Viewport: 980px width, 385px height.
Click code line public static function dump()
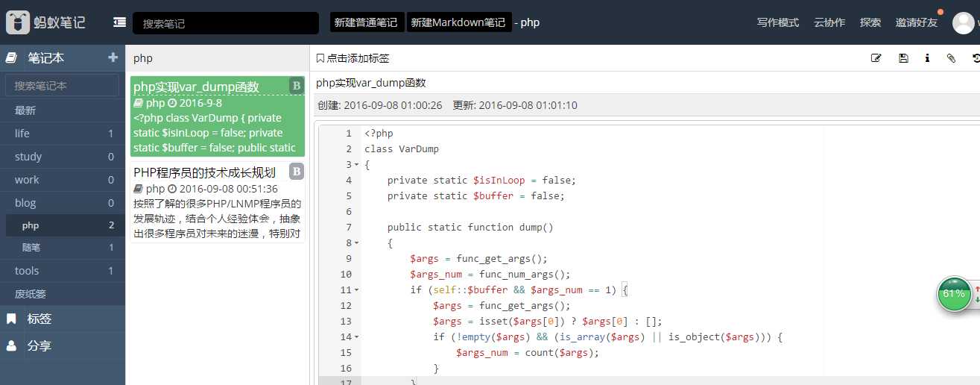click(x=470, y=228)
